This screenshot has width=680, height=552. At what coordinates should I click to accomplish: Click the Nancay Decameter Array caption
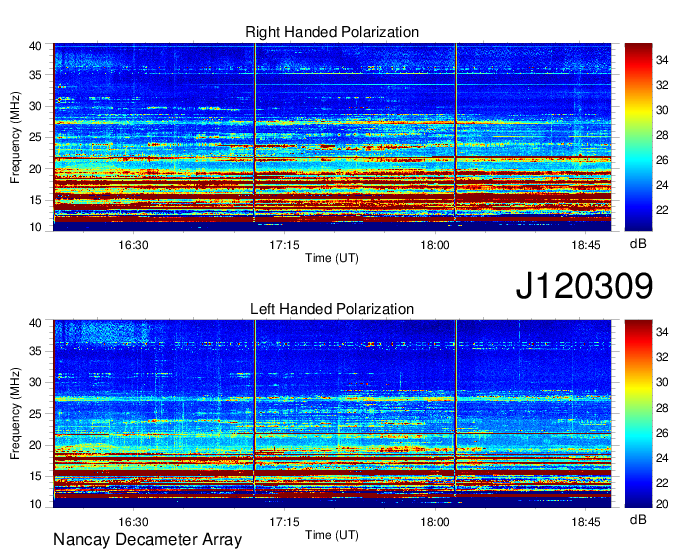pyautogui.click(x=147, y=539)
